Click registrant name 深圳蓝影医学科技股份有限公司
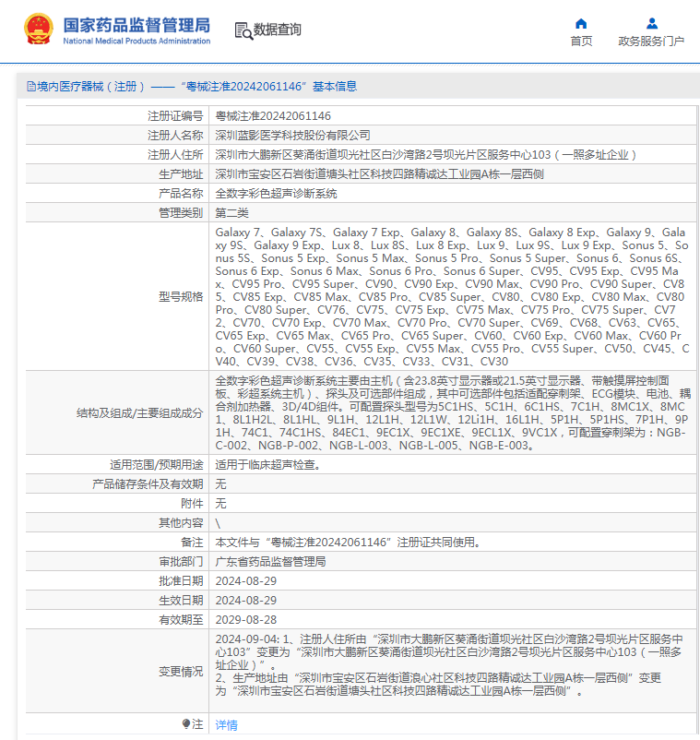This screenshot has width=700, height=740. point(292,136)
